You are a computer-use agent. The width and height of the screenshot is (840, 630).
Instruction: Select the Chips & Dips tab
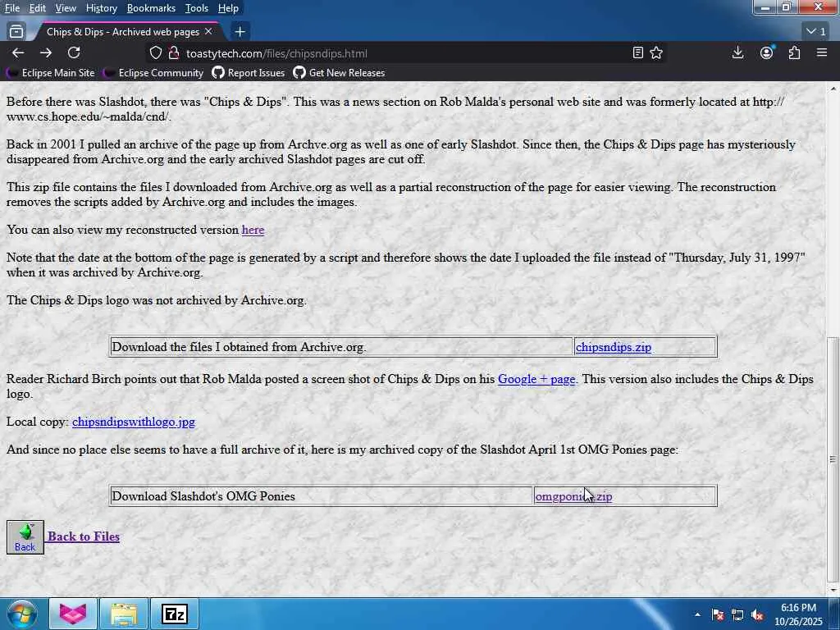pos(127,32)
